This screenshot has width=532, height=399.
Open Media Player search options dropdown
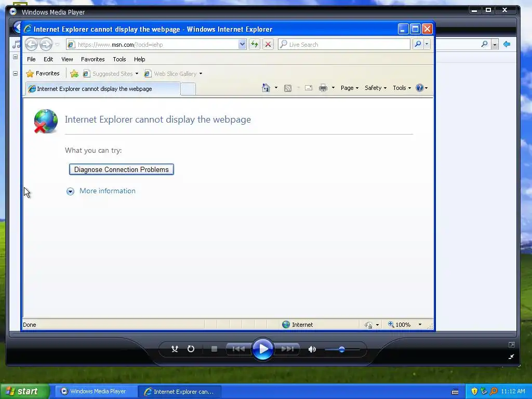[495, 45]
